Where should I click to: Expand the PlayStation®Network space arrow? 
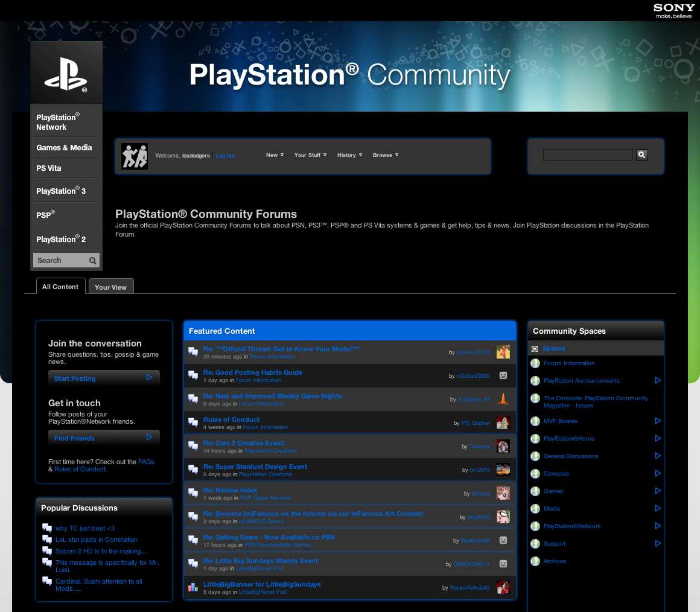click(658, 526)
